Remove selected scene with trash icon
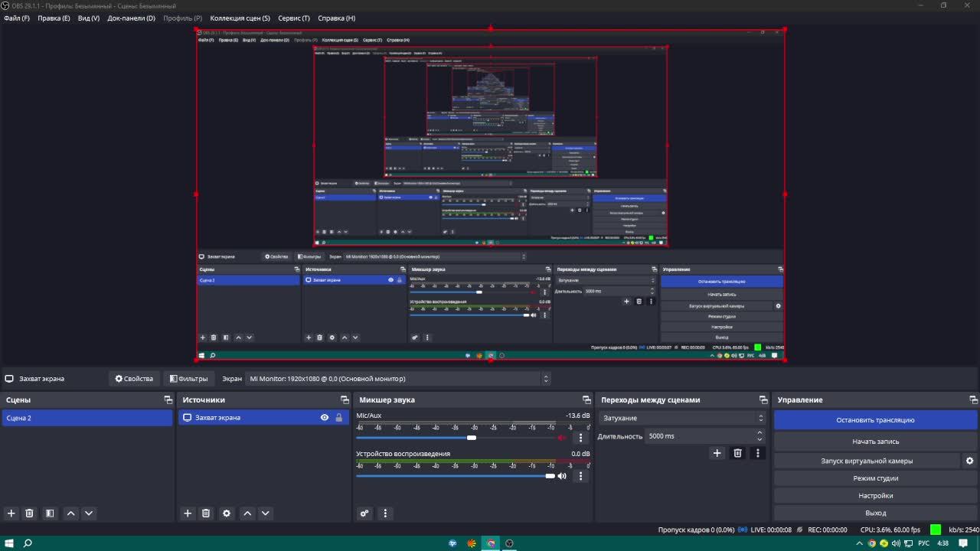This screenshot has height=551, width=980. 29,514
